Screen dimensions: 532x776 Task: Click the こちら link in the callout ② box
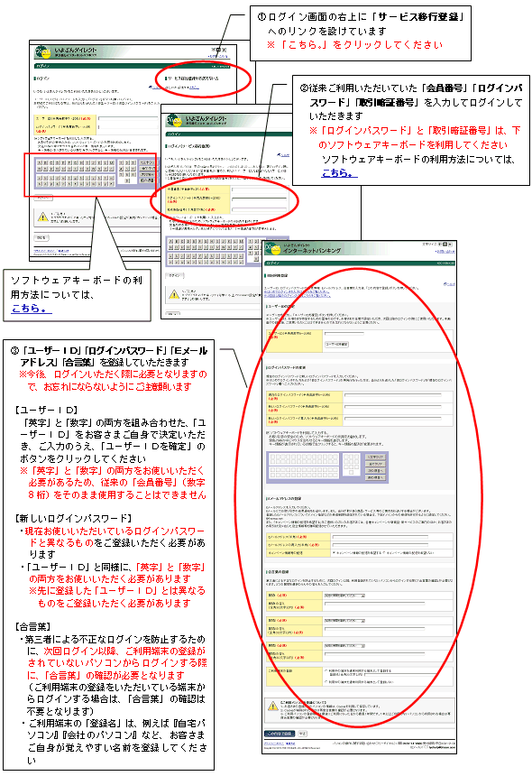click(339, 173)
